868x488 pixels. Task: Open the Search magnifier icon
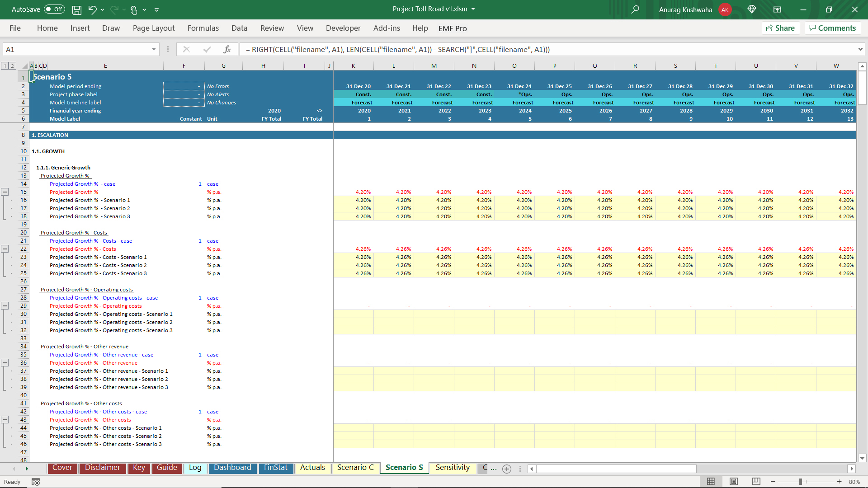[635, 9]
